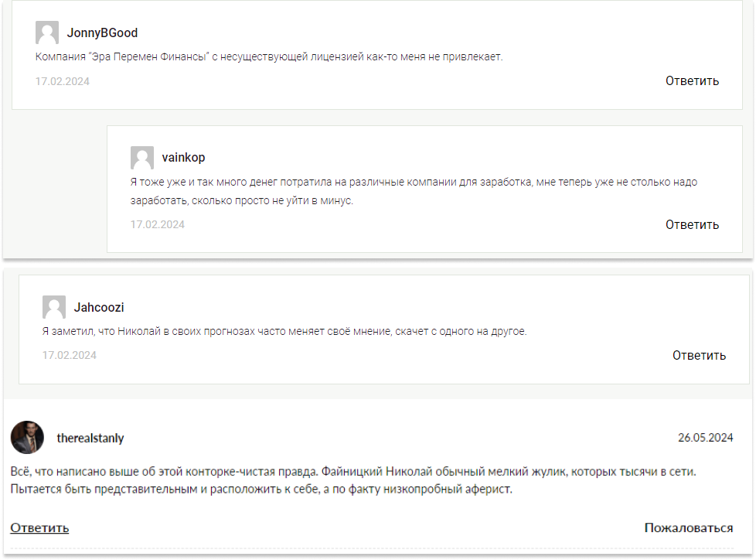756x560 pixels.
Task: Click JonnyBGood's default avatar icon
Action: click(47, 33)
